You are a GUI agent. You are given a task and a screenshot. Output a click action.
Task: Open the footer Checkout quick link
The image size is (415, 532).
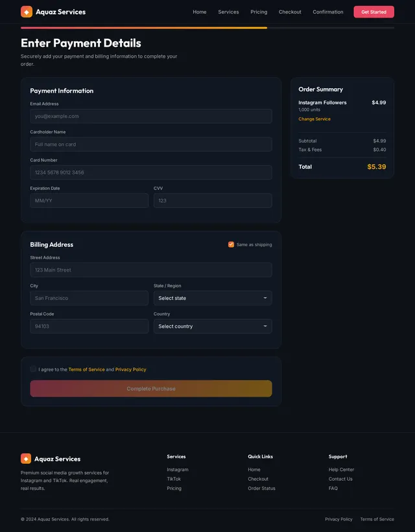(x=258, y=479)
